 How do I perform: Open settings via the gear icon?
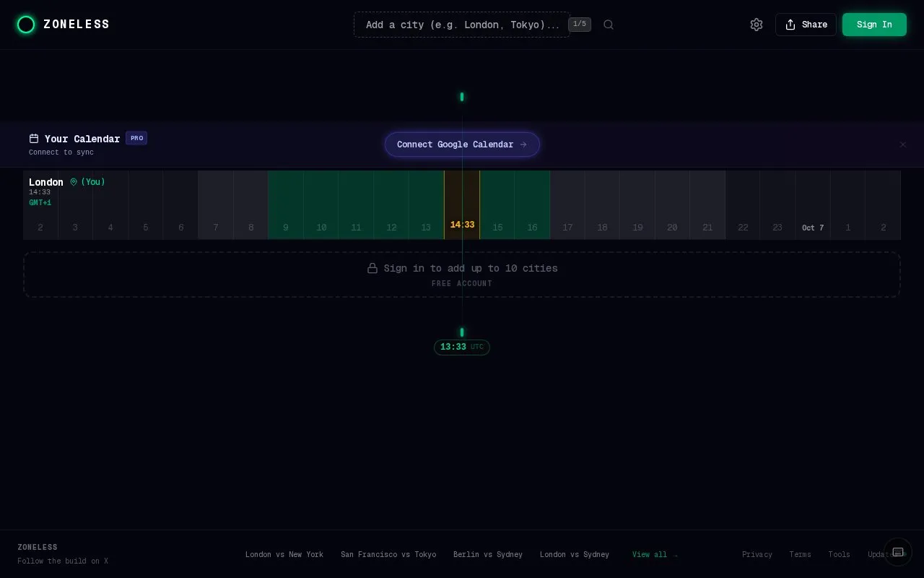pos(757,25)
